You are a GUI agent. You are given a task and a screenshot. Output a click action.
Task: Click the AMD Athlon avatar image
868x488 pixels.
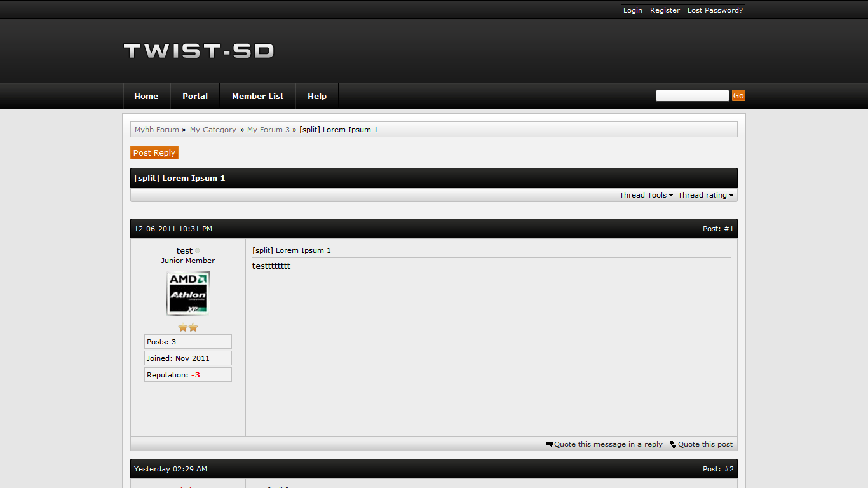click(188, 294)
